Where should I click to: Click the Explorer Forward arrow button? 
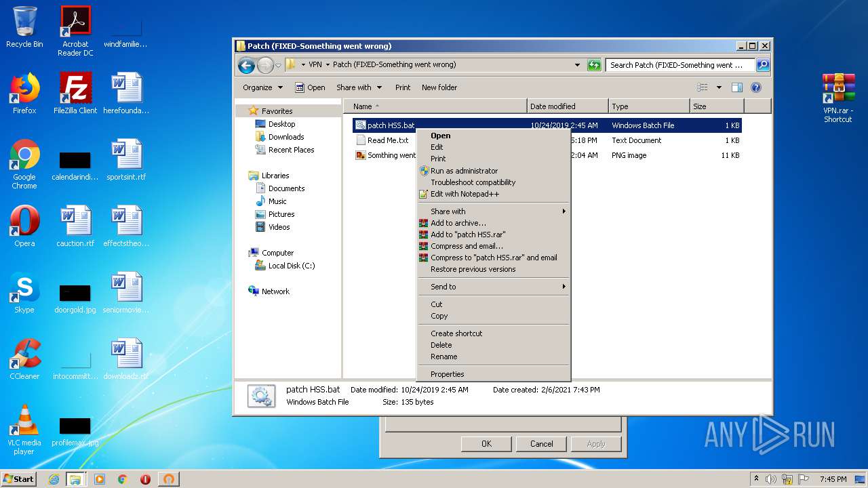pyautogui.click(x=265, y=65)
